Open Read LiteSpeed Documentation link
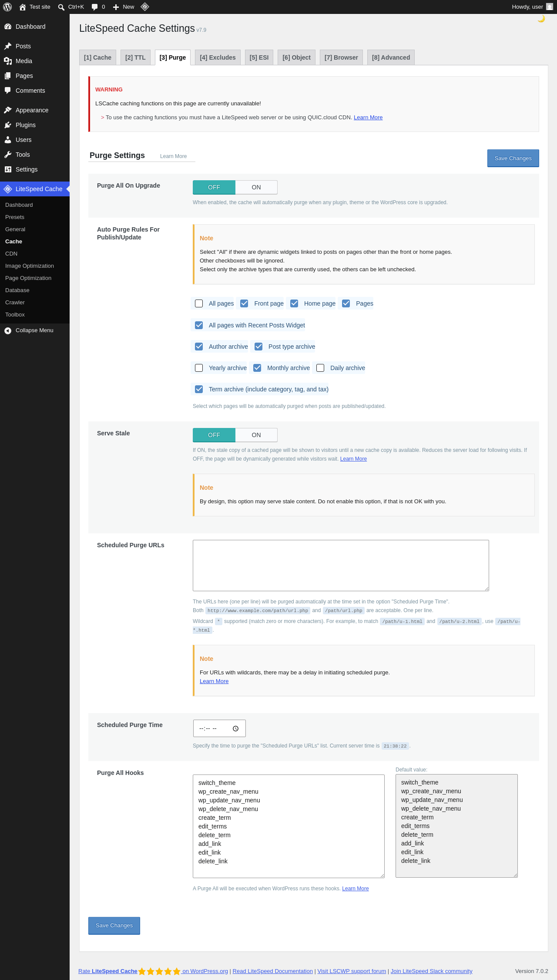 272,971
